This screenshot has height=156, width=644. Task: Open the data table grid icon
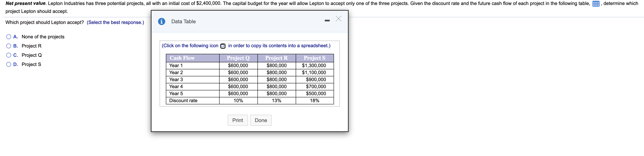coord(596,4)
